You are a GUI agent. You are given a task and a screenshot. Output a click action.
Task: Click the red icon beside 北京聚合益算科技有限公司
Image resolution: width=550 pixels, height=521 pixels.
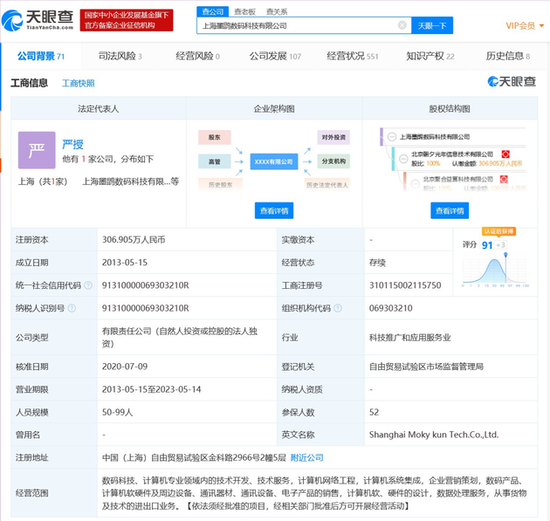(504, 179)
